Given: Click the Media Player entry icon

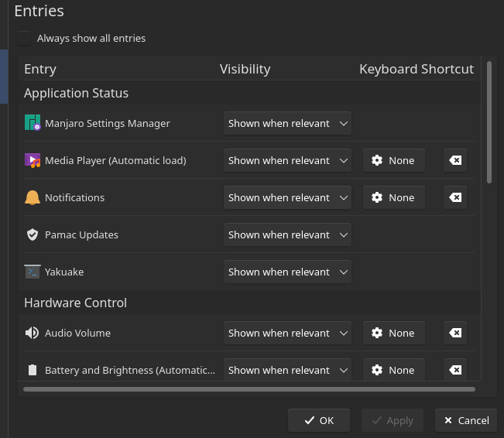Looking at the screenshot, I should 33,160.
